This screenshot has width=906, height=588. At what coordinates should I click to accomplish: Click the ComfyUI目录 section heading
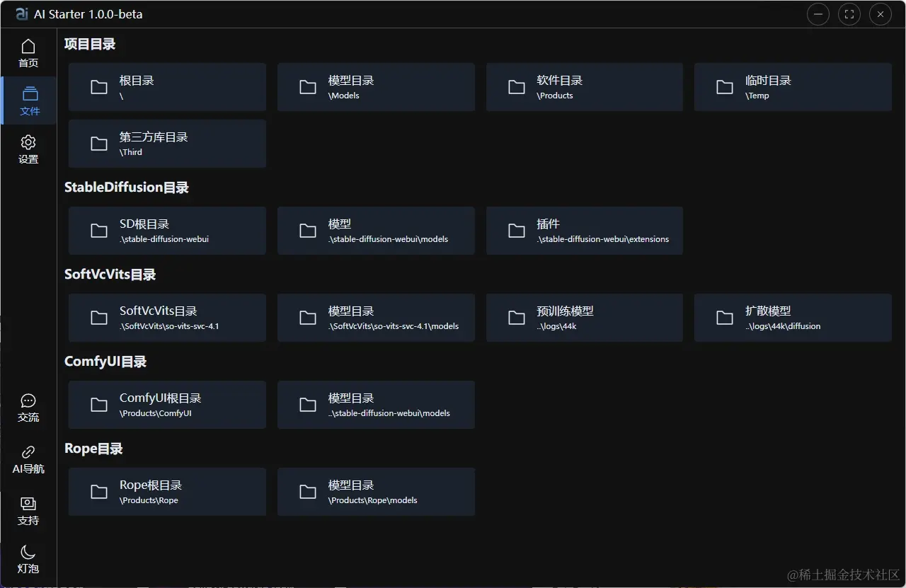(x=105, y=362)
